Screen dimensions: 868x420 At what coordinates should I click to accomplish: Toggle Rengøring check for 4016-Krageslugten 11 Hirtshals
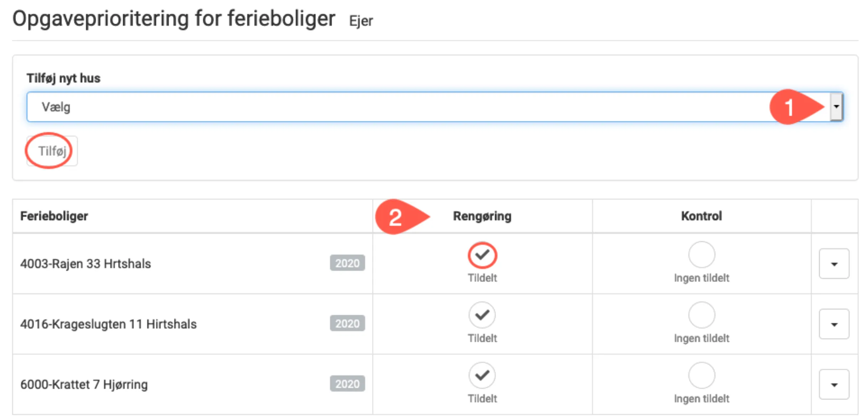pyautogui.click(x=482, y=315)
